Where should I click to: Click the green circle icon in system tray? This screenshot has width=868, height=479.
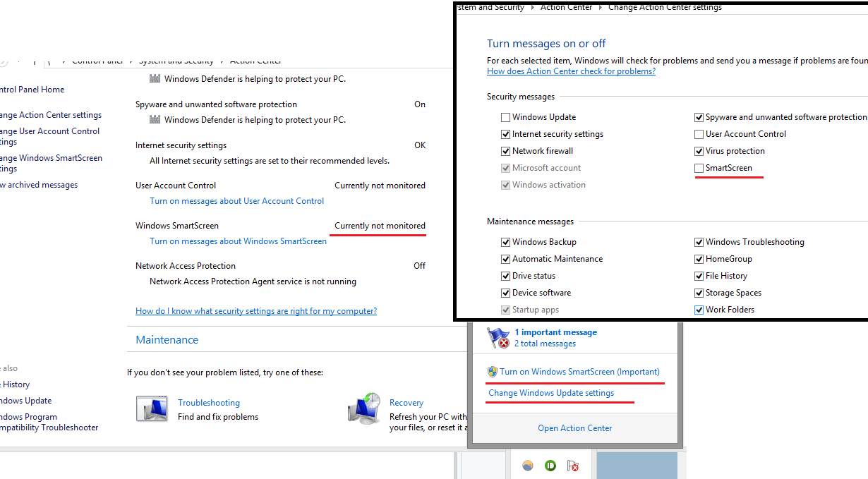tap(550, 466)
